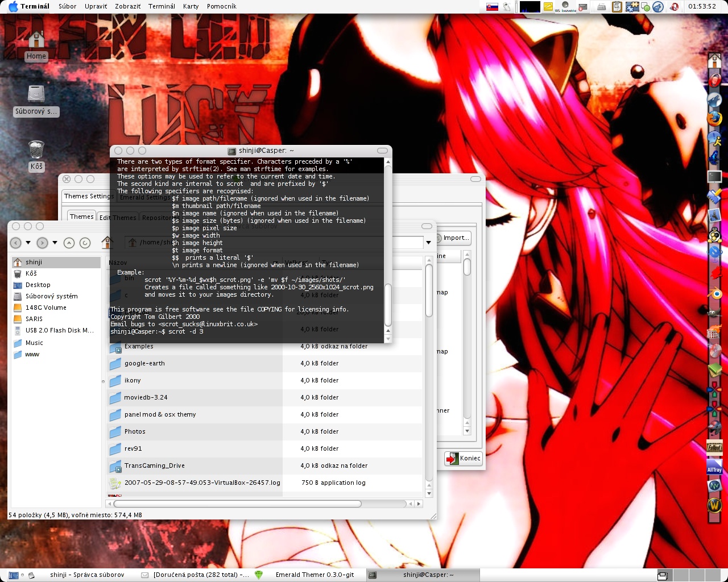Launch the wolf icon app in dock

(x=715, y=99)
